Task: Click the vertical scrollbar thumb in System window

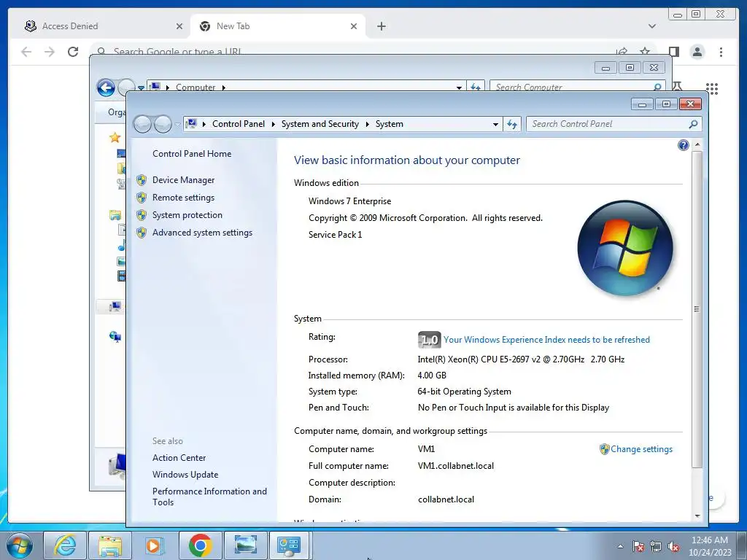Action: tap(697, 308)
